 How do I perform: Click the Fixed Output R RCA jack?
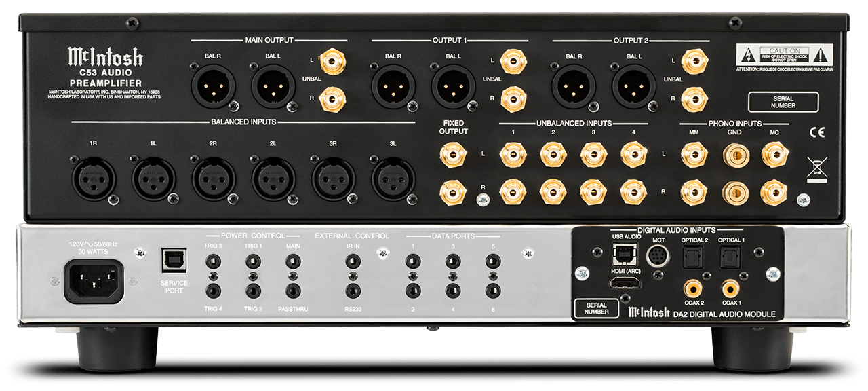pos(453,192)
